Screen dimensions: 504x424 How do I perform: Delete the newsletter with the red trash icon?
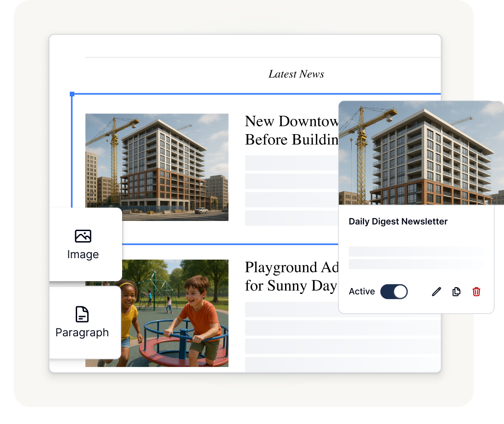click(x=476, y=292)
